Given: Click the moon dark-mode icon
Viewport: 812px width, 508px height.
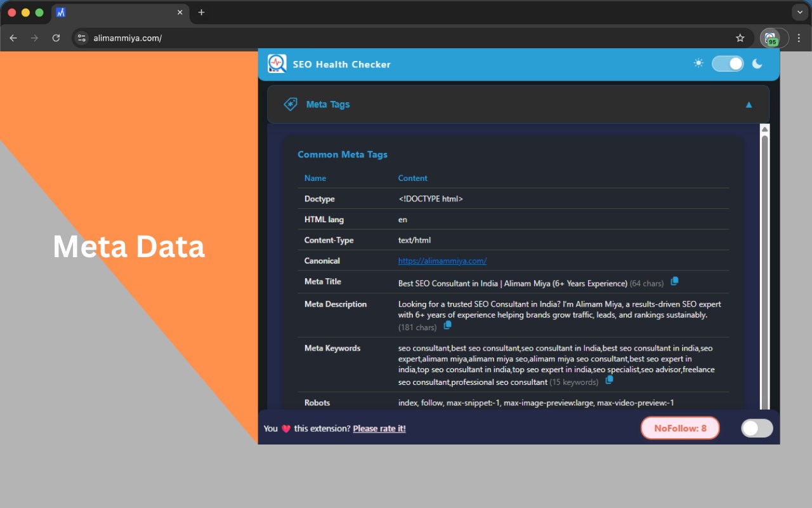Looking at the screenshot, I should (757, 63).
